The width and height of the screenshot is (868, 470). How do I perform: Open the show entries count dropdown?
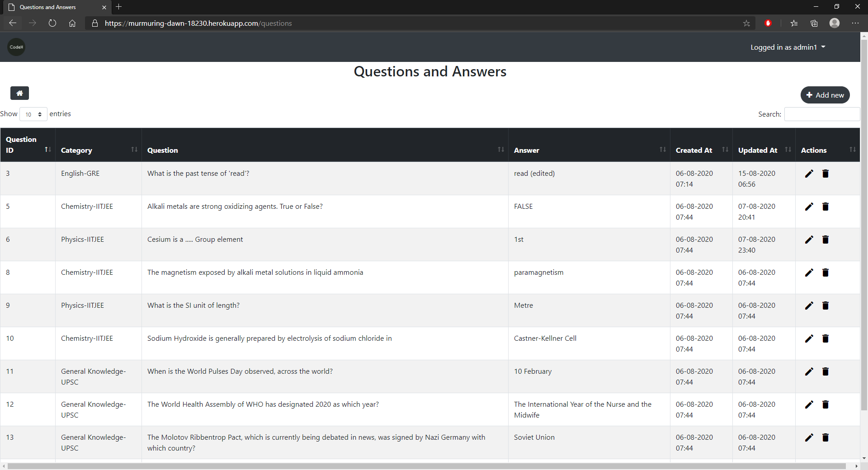pos(33,114)
